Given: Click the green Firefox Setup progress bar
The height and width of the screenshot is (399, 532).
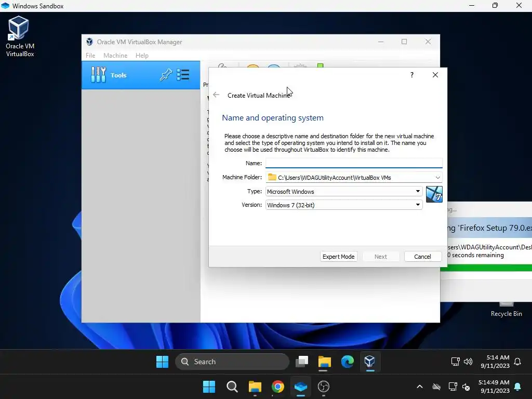Looking at the screenshot, I should [x=486, y=268].
